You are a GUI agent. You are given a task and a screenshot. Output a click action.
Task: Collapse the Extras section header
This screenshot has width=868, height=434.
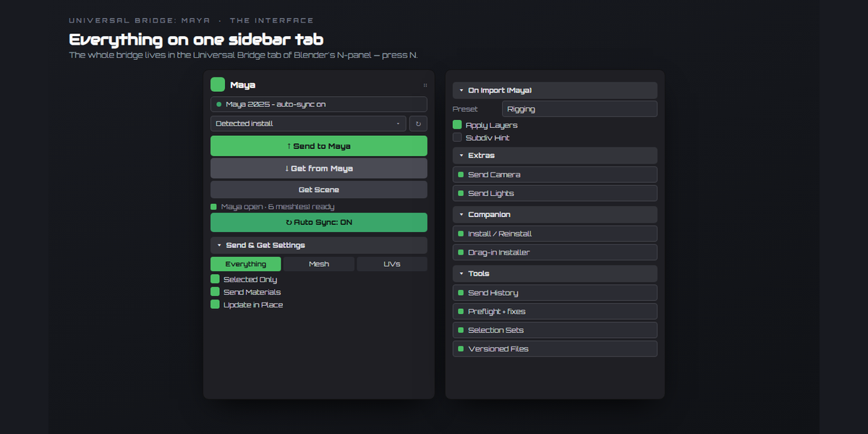[555, 156]
